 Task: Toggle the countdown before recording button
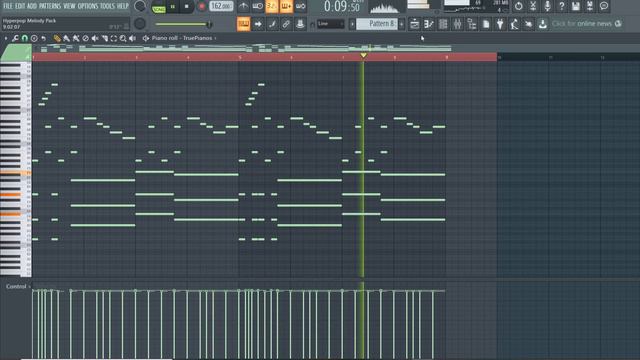tap(272, 6)
